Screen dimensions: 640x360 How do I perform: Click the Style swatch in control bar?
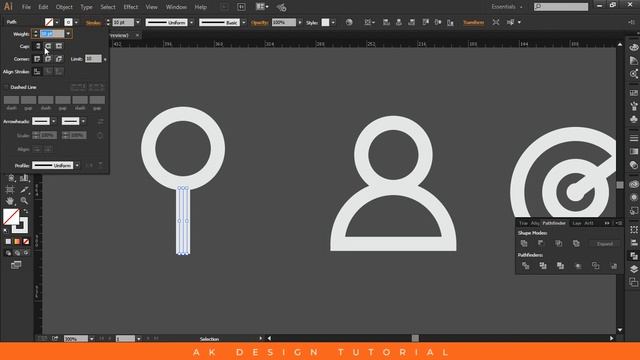(x=325, y=22)
